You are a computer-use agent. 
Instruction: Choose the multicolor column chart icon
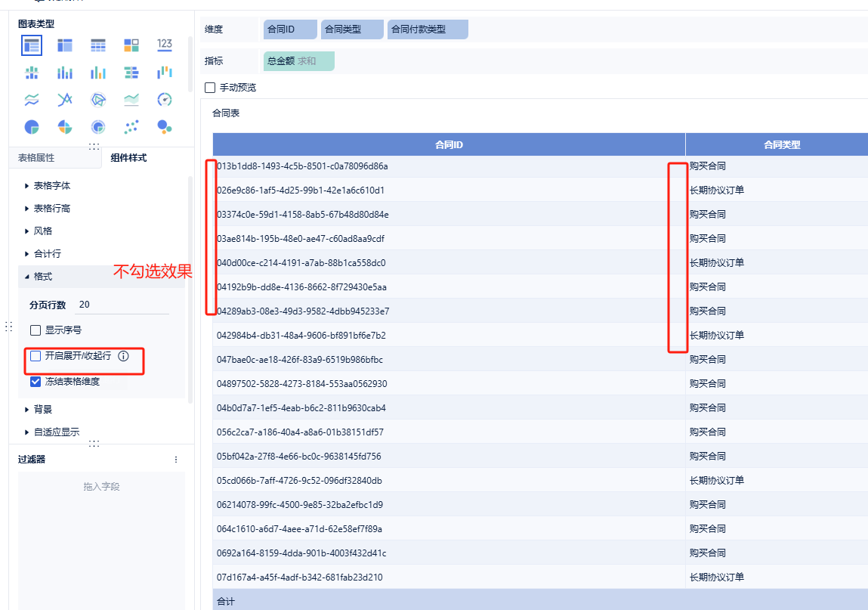point(98,73)
